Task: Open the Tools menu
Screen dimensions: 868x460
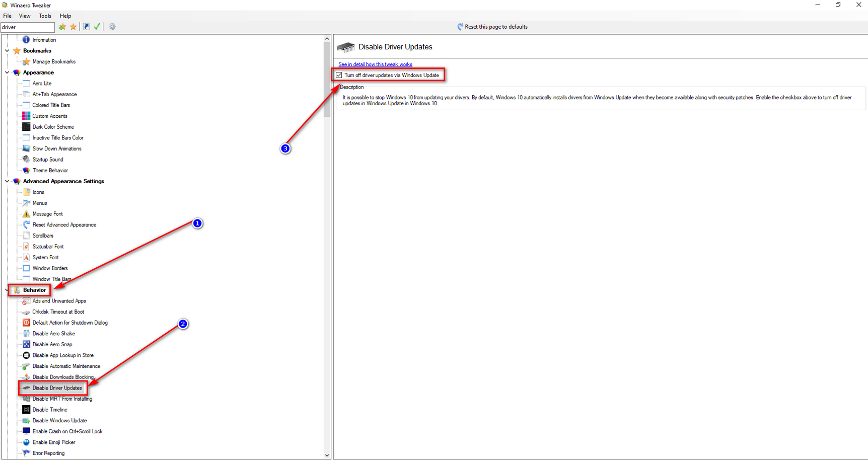Action: tap(45, 16)
